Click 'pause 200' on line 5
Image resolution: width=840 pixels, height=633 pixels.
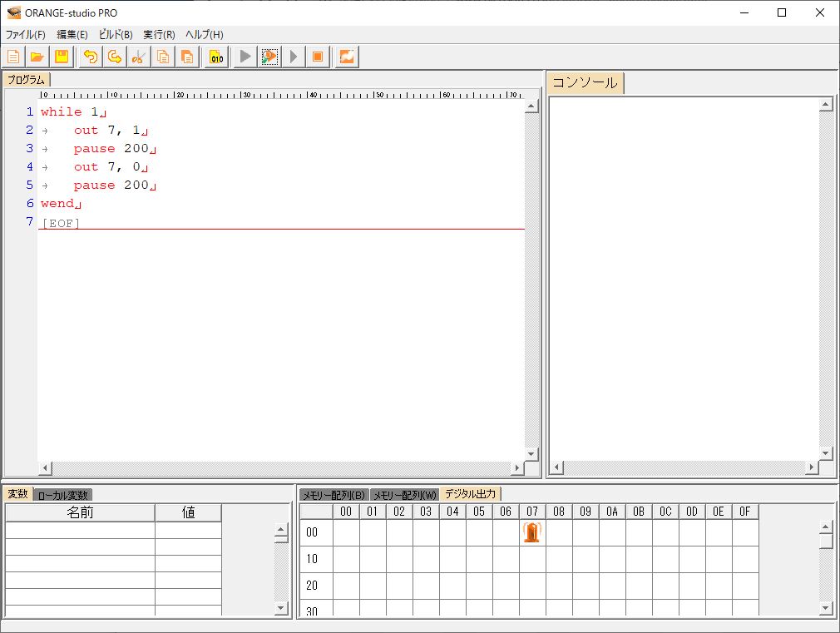point(115,185)
